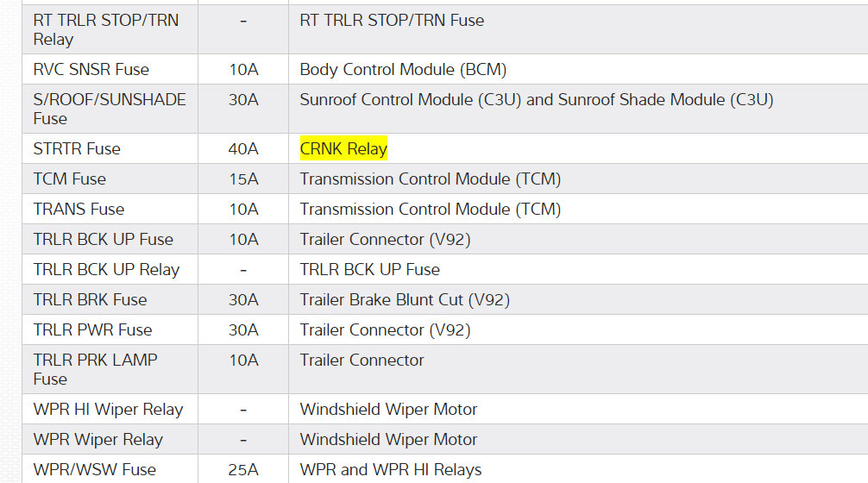The image size is (868, 483).
Task: Click the 25A rating for WPR/WSW Fuse
Action: coord(243,470)
